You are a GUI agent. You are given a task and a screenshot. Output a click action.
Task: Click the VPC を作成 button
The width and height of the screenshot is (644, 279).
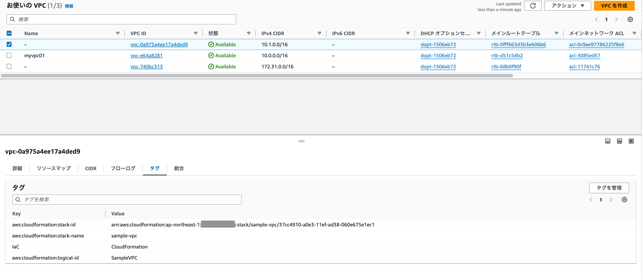[614, 6]
